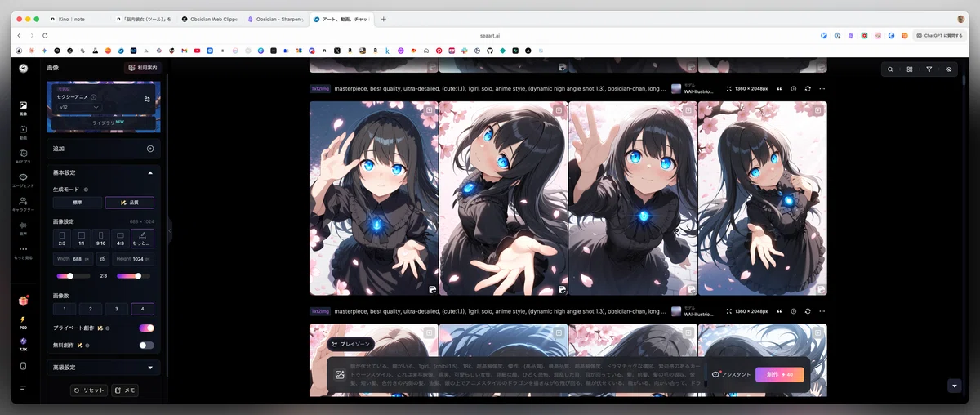Open the ライブラリ NEW library button

coord(104,122)
